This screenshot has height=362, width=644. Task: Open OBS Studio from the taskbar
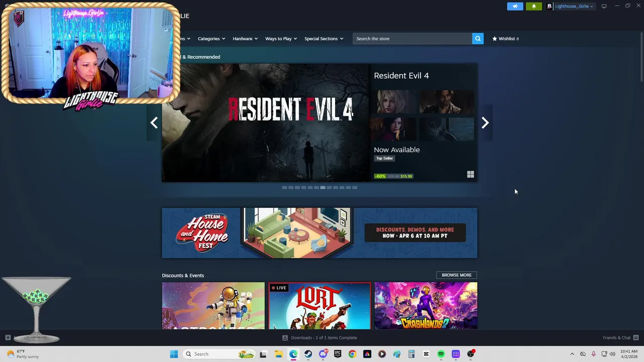(470, 354)
